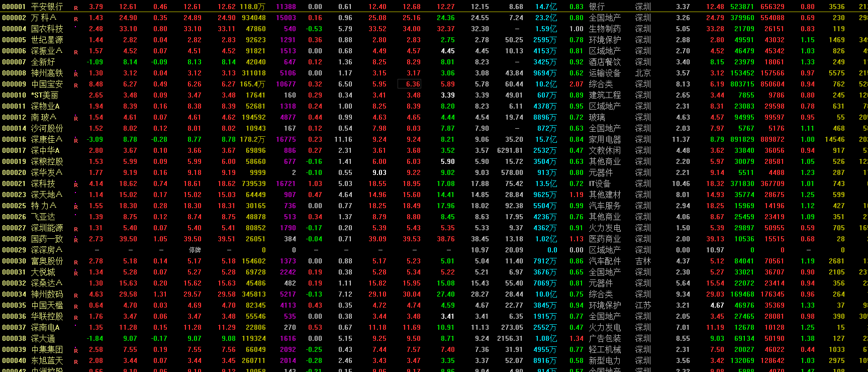Click the 6291.81 value in 深中华A row
Viewport: 868px width, 372px height.
pos(510,150)
